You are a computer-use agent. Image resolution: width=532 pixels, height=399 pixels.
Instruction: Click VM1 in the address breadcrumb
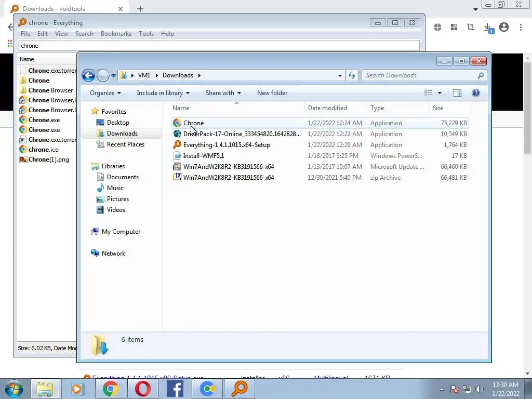click(x=144, y=75)
